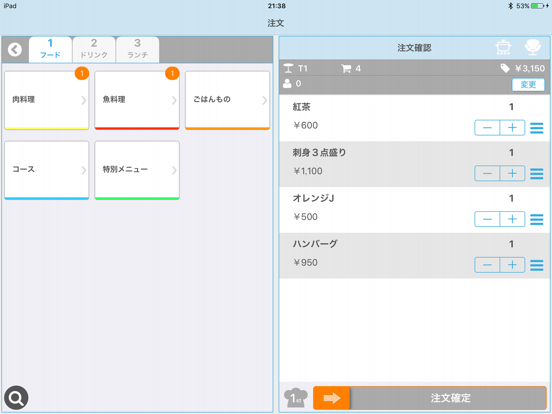Open options menu icon for 刺身３点盛り
552x414 pixels.
coord(537,174)
